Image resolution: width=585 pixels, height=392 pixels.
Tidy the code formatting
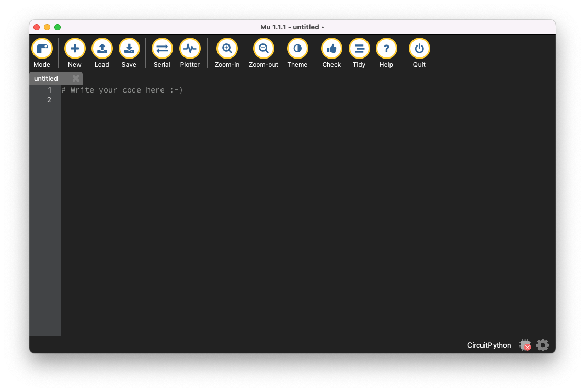point(359,48)
